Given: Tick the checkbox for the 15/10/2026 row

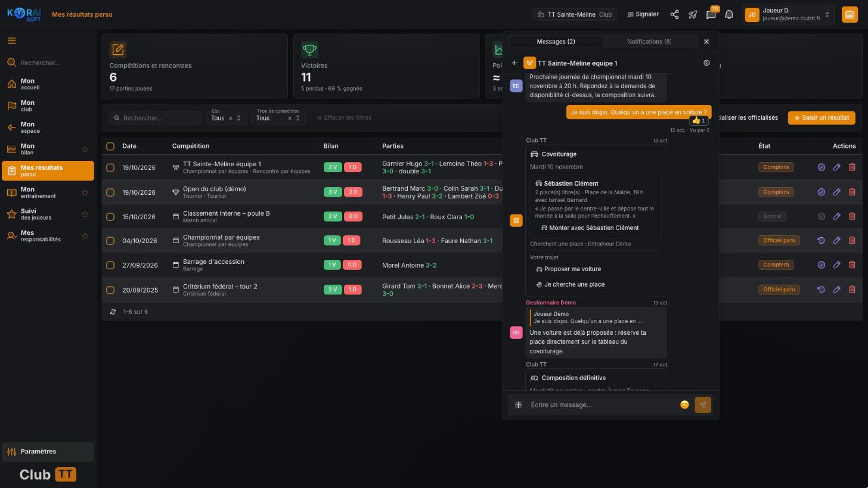Looking at the screenshot, I should pos(110,217).
